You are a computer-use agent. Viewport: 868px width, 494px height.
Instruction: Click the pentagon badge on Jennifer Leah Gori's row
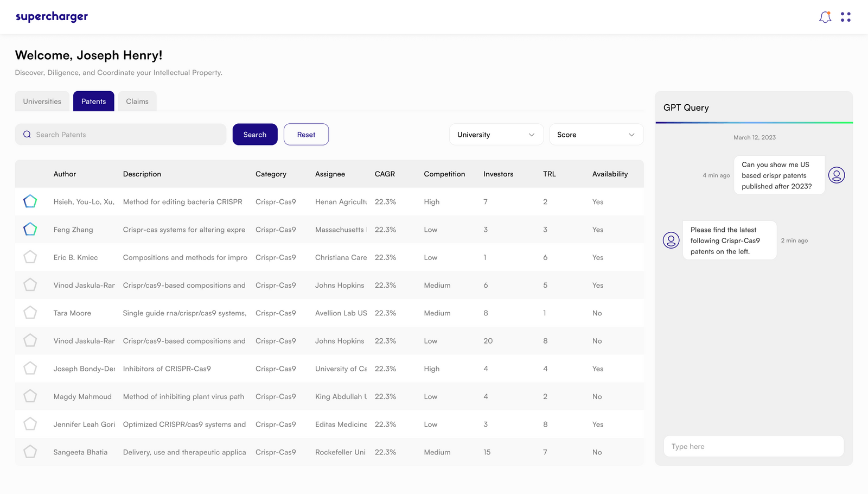[x=30, y=423]
